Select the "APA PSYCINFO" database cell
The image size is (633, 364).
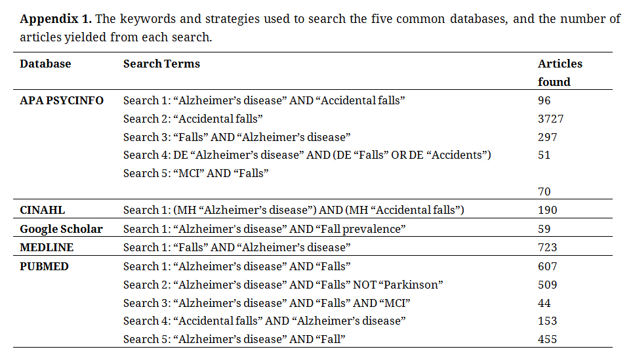click(x=62, y=100)
